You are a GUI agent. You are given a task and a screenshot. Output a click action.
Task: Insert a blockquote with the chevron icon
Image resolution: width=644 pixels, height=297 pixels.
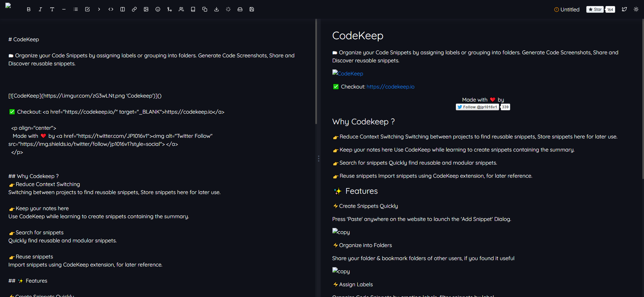[x=99, y=9]
